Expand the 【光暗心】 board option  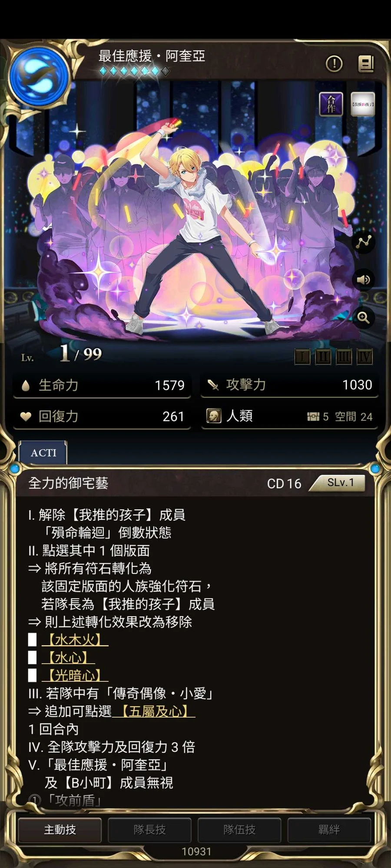(x=75, y=675)
